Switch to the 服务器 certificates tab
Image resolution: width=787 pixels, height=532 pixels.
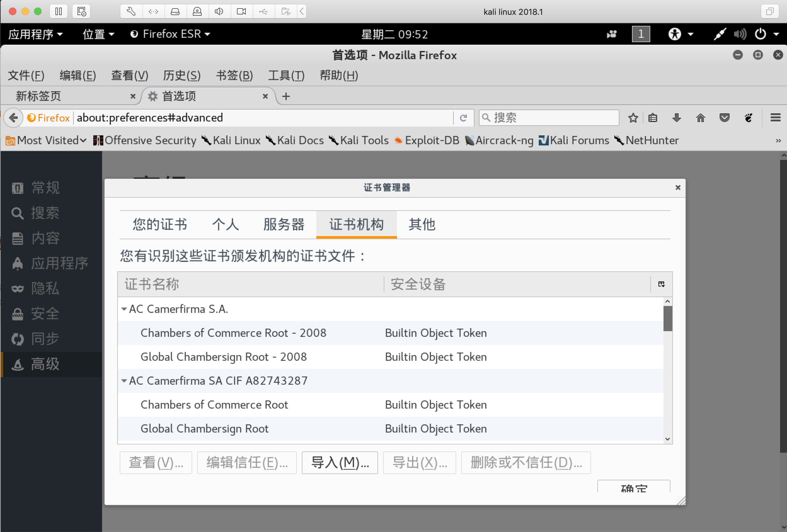[284, 224]
